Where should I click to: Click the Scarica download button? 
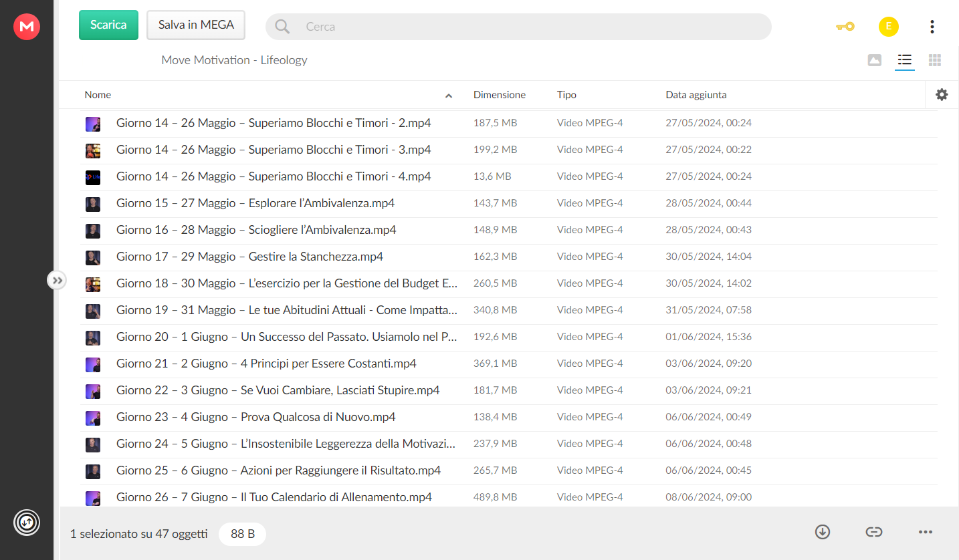(108, 25)
